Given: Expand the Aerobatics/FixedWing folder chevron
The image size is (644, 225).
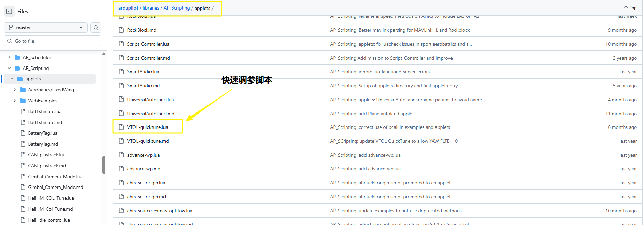Looking at the screenshot, I should (x=15, y=90).
